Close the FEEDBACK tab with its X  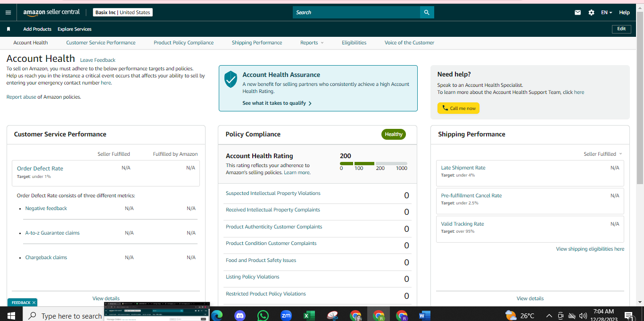point(34,303)
